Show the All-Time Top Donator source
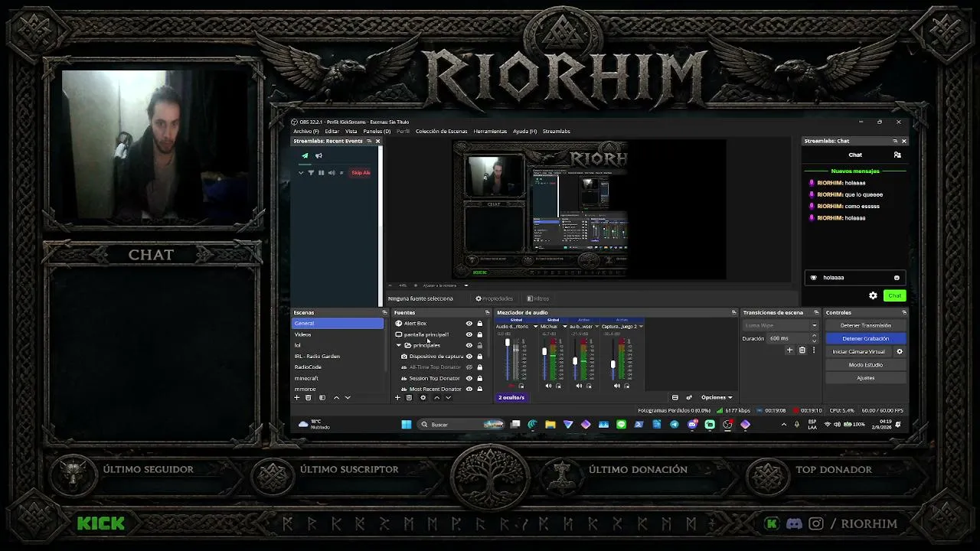 (469, 367)
